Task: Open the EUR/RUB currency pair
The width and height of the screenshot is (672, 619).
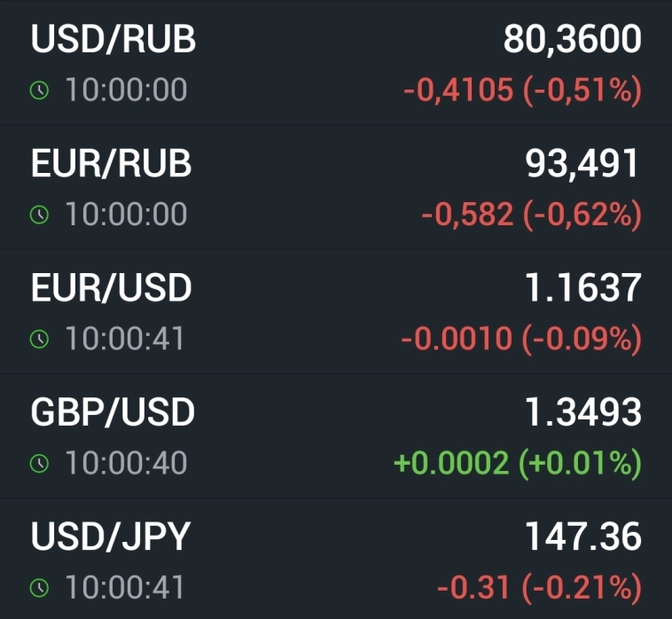Action: (x=112, y=164)
